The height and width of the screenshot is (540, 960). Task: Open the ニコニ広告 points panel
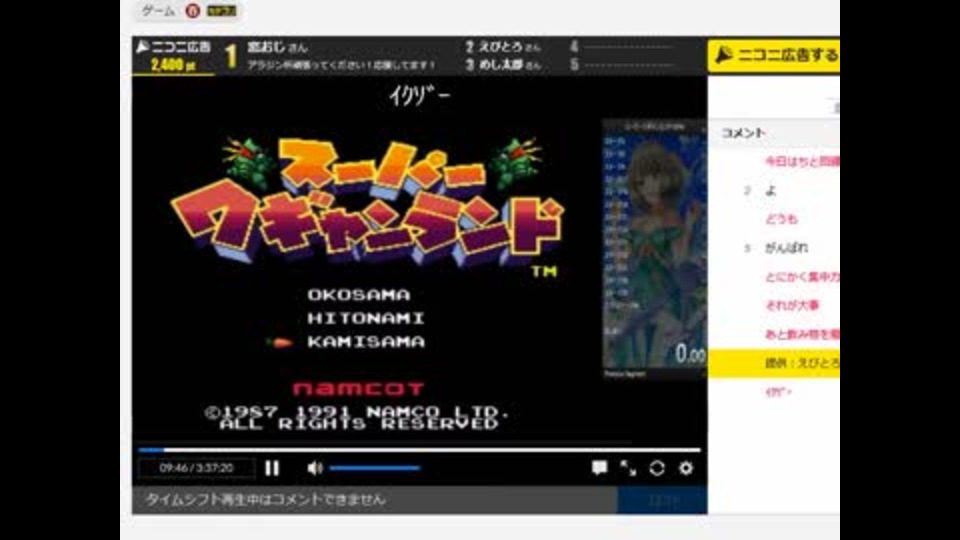[x=173, y=56]
